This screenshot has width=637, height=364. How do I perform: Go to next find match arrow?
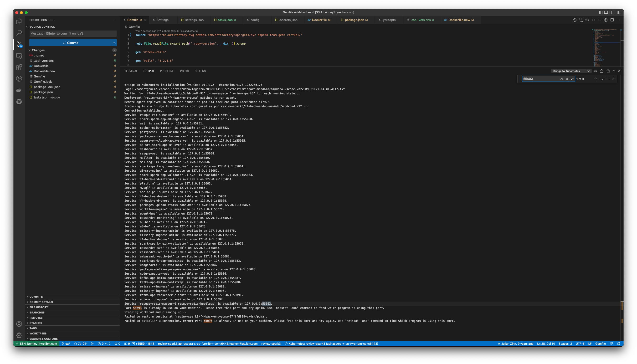point(602,79)
